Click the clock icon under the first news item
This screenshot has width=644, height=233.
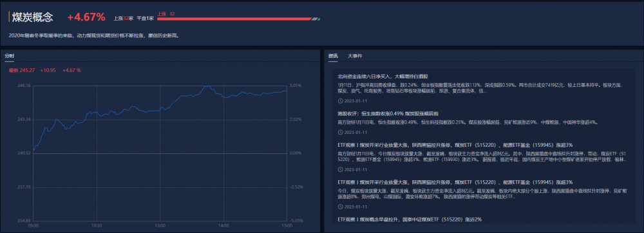click(339, 100)
